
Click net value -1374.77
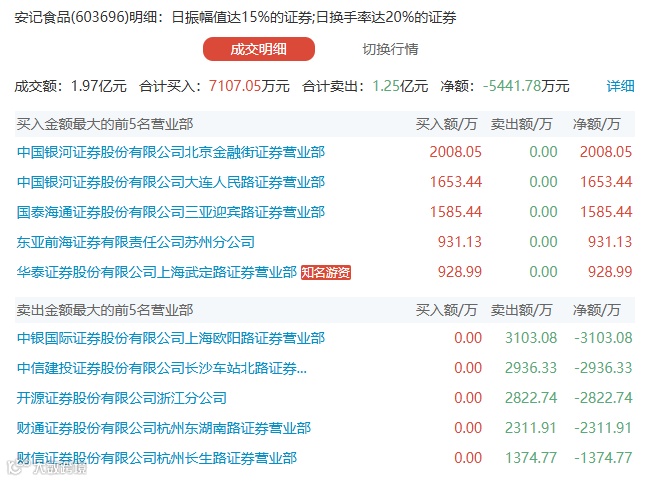(604, 458)
